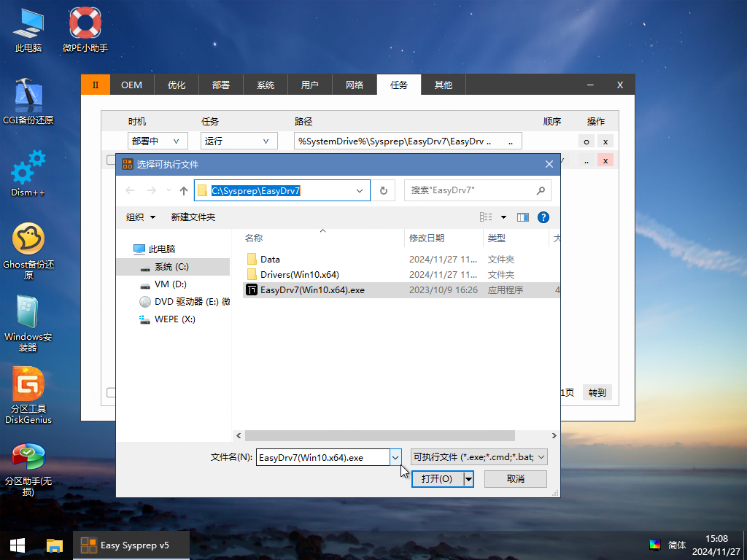Expand the 文件名 combo box dropdown
Screen dimensions: 747x560
tap(395, 458)
